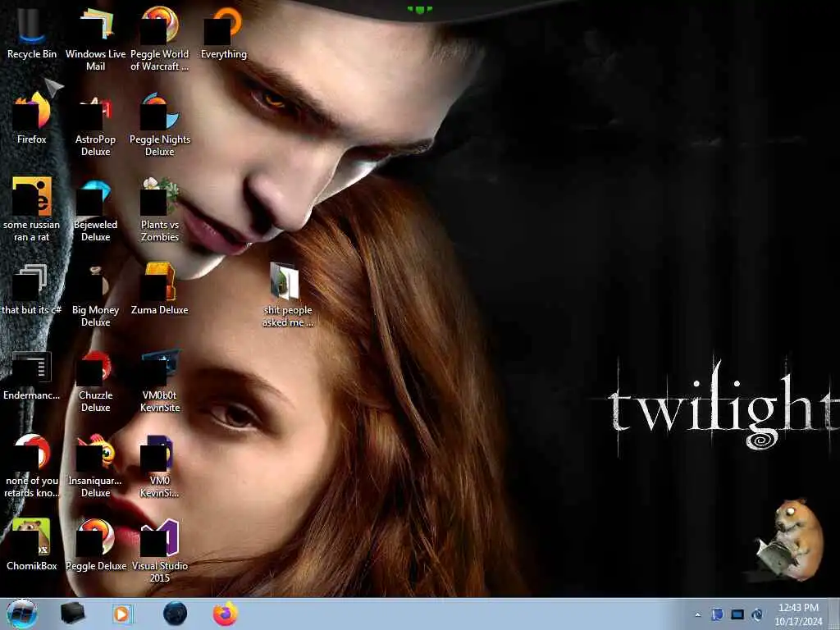Open the Bejeweled Deluxe shortcut
The image size is (840, 630).
[x=95, y=209]
